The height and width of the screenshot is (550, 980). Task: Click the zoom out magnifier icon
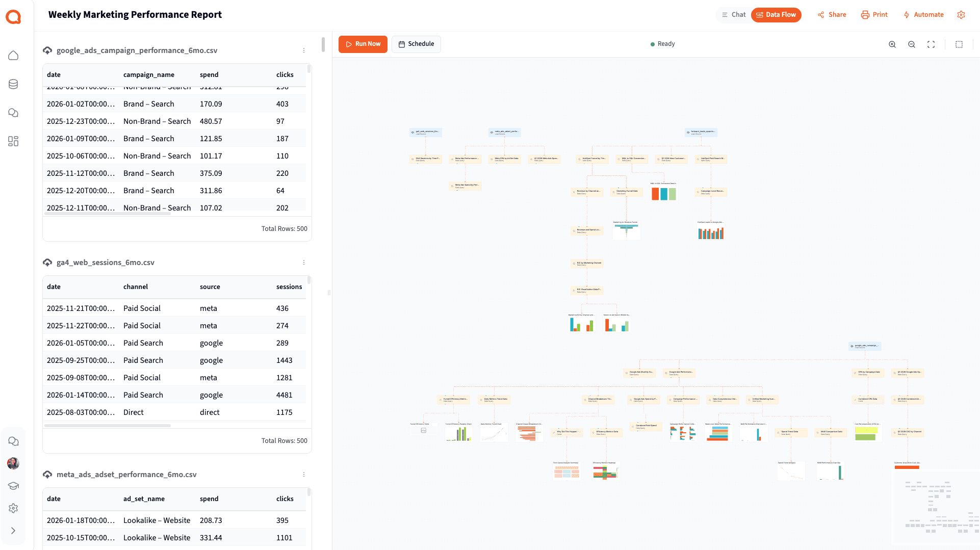coord(912,44)
